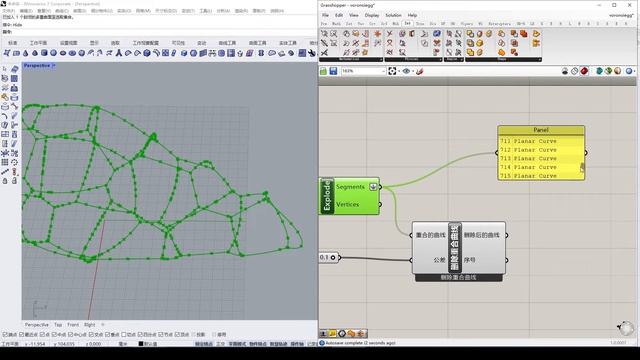Toggle 智慧轨迹 in Rhino status bar
Image resolution: width=640 pixels, height=360 pixels.
279,344
